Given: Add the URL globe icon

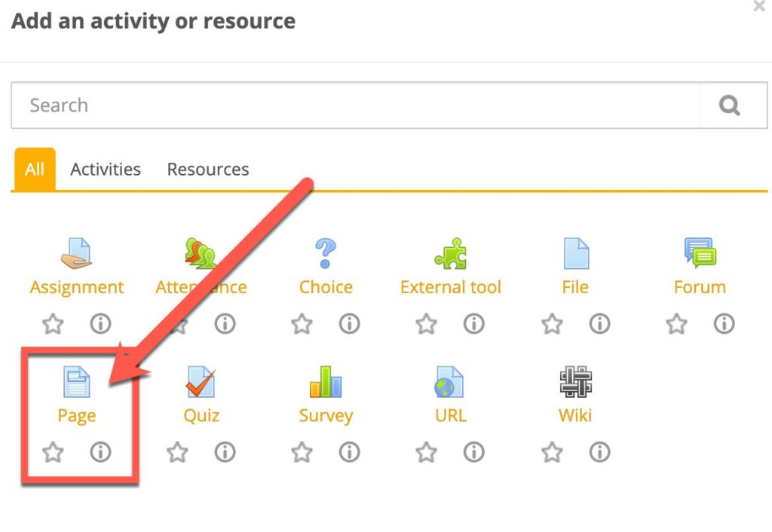Looking at the screenshot, I should coord(450,382).
